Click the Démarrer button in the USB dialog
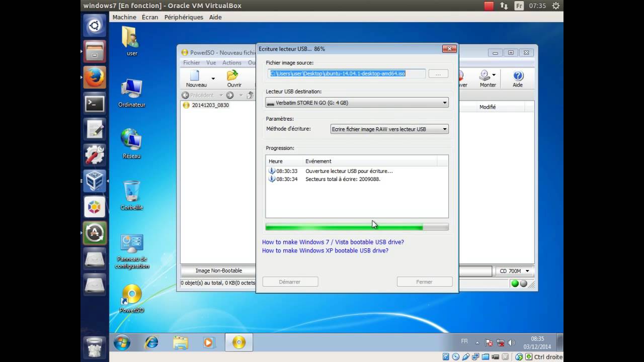Screen dimensions: 644x362 pos(290,282)
